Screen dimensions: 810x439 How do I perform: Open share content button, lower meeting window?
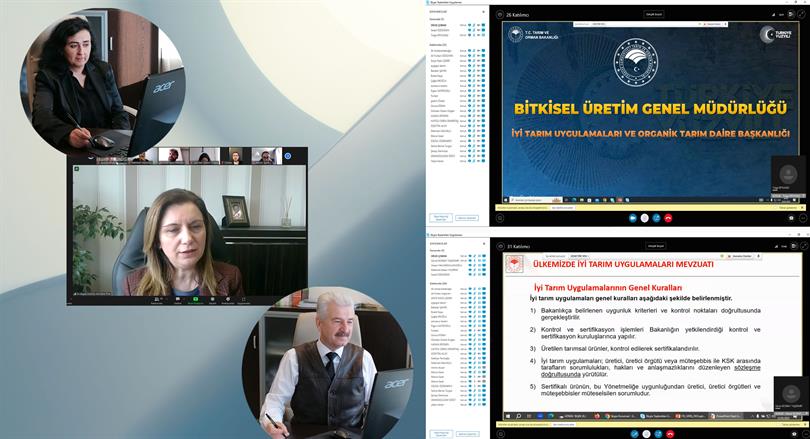(658, 434)
